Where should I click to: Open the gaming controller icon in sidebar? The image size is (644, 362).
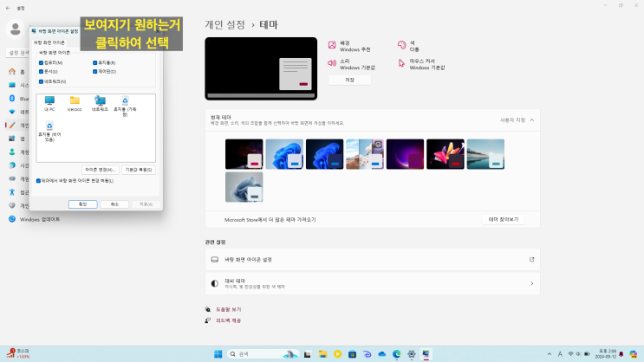tap(12, 179)
